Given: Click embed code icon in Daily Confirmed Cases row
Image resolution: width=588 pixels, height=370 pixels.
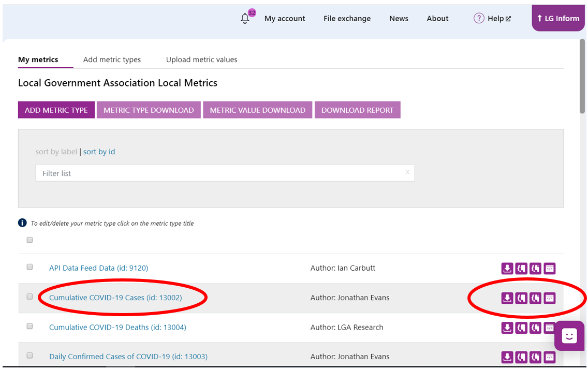Looking at the screenshot, I should click(x=549, y=357).
